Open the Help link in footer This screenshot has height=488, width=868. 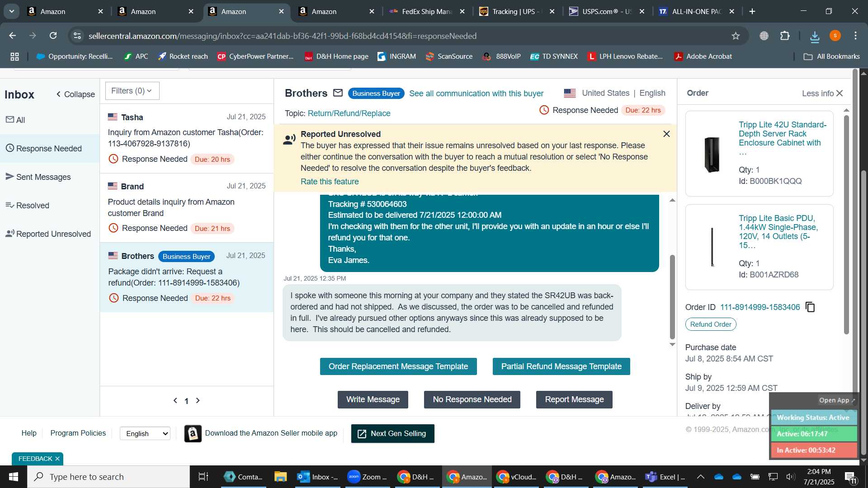pos(29,433)
